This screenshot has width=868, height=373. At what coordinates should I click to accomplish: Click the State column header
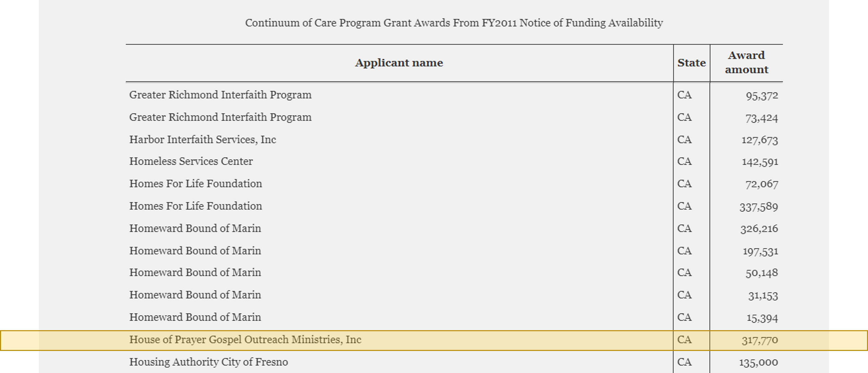691,63
